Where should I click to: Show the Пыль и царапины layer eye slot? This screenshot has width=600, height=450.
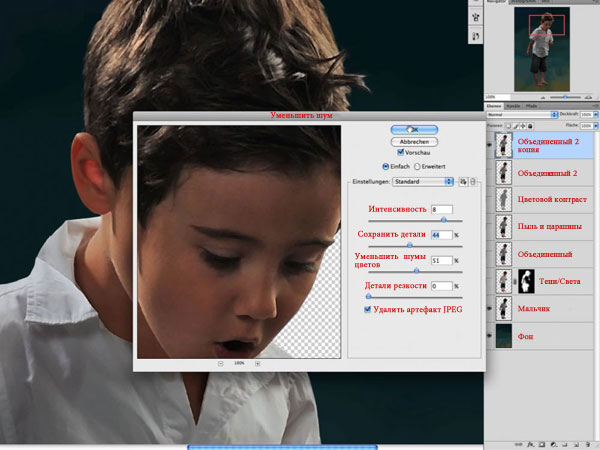pos(489,227)
